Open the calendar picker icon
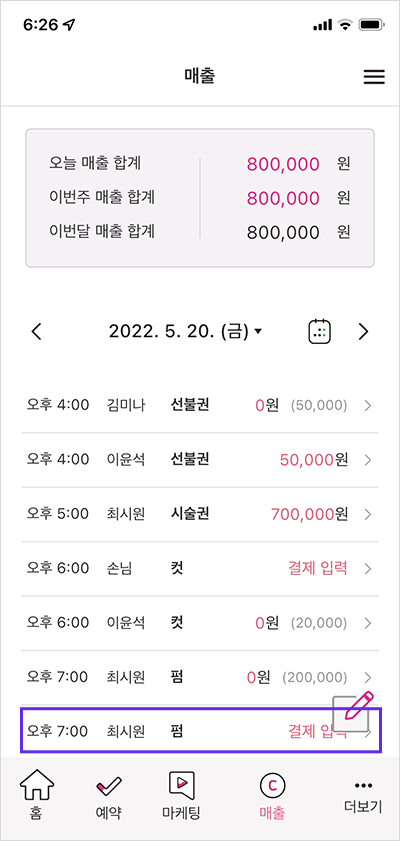The height and width of the screenshot is (841, 400). point(320,332)
